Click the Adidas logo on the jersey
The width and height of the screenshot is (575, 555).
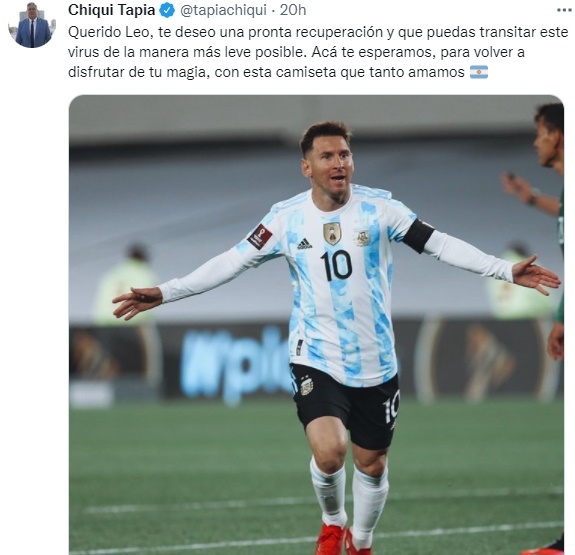[x=304, y=244]
